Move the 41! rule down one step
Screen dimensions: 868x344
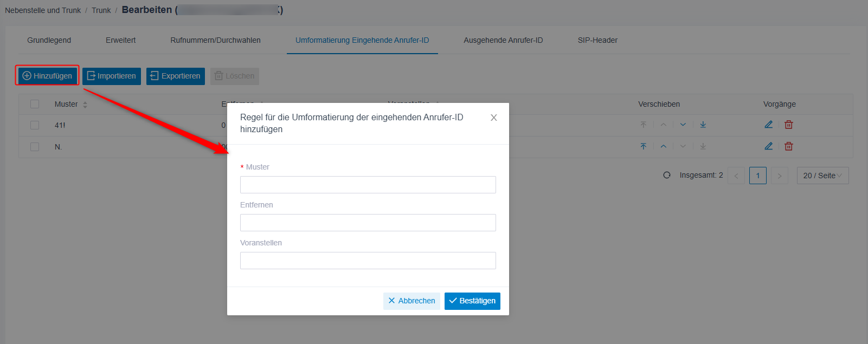[x=683, y=125]
